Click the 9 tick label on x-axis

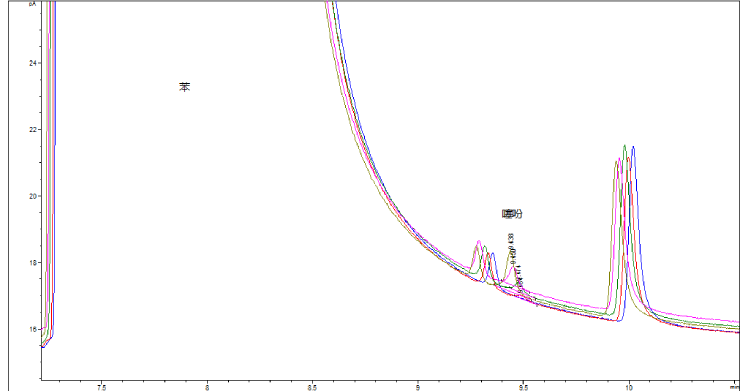[418, 388]
